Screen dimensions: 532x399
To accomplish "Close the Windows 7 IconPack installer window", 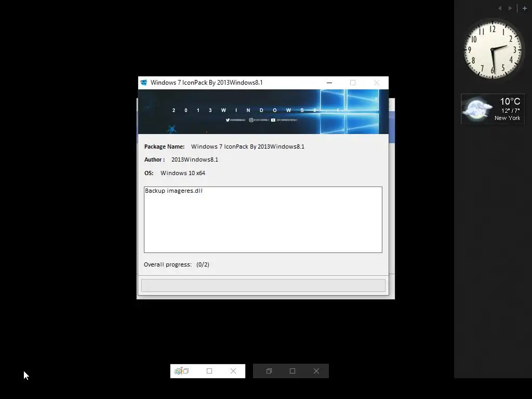I will [376, 83].
